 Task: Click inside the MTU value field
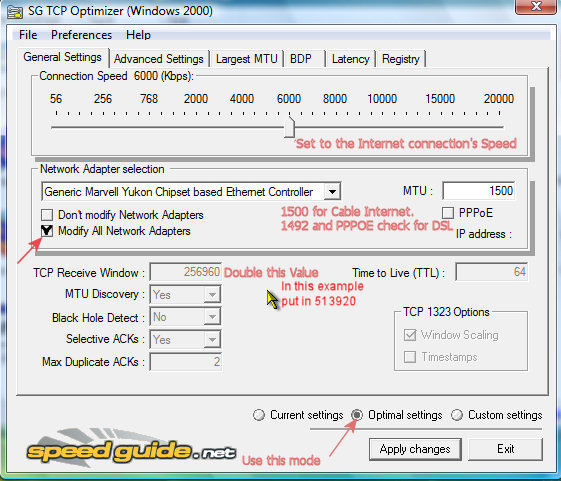tap(479, 191)
